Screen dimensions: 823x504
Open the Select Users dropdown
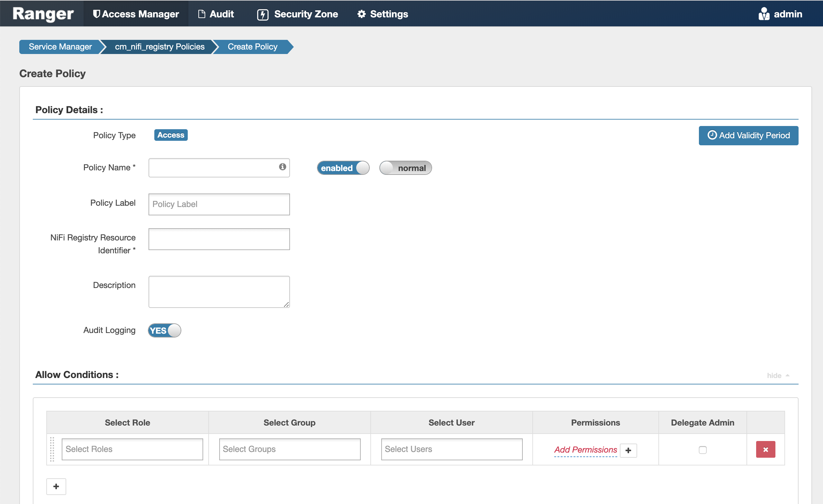tap(452, 449)
